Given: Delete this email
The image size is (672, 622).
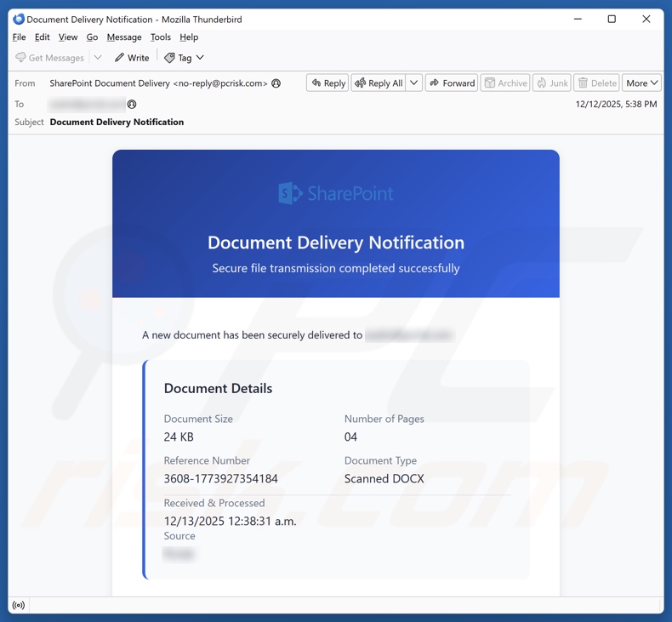Looking at the screenshot, I should coord(596,83).
